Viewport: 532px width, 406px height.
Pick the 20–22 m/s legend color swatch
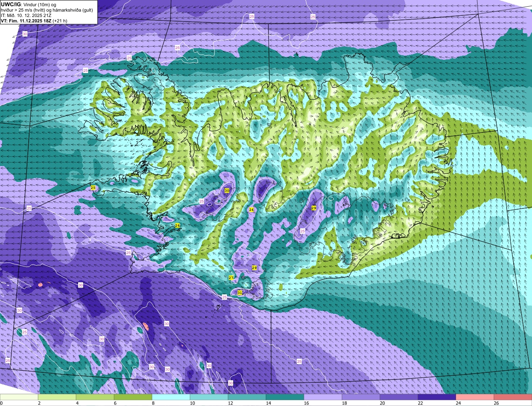tap(399, 397)
